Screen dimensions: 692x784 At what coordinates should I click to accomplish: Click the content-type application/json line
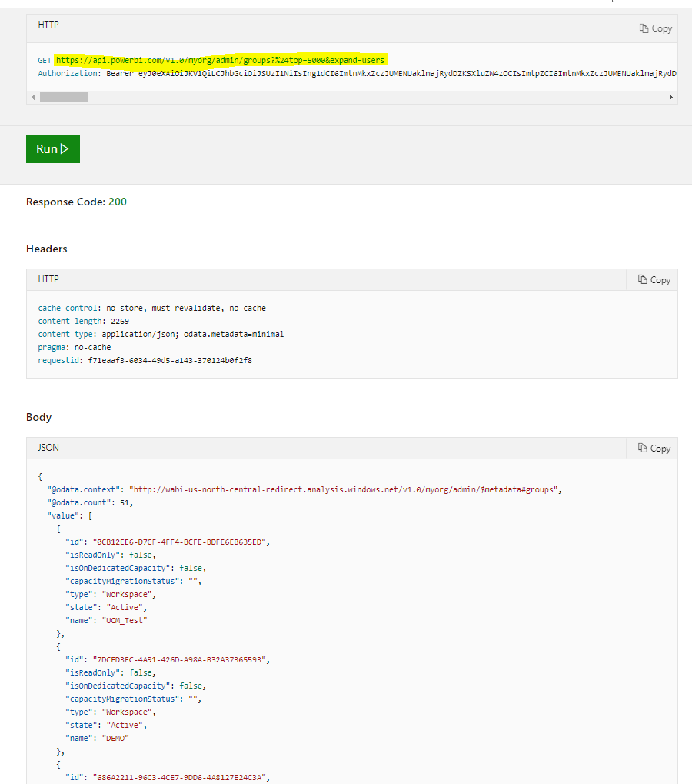point(161,334)
